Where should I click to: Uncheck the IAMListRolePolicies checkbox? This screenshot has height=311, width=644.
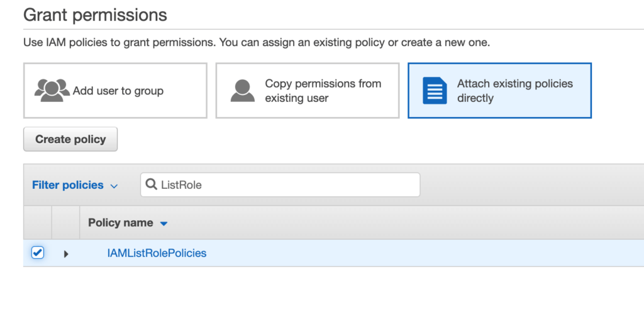(38, 253)
